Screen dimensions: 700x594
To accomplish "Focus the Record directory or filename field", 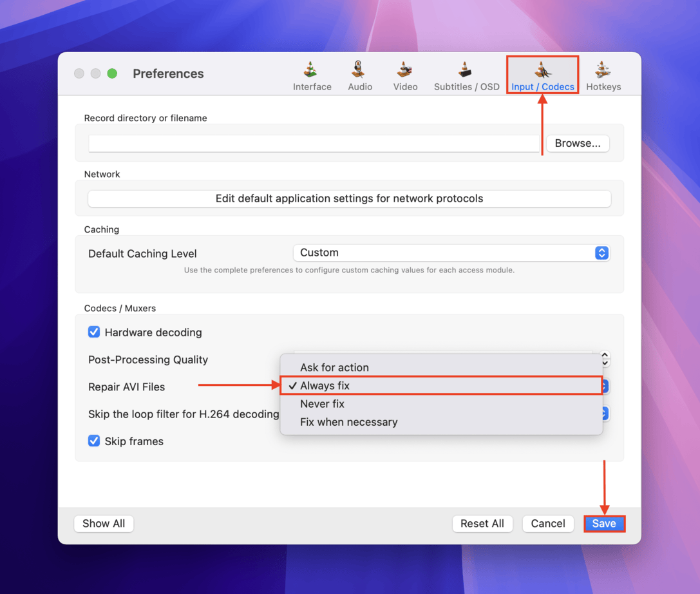I will pyautogui.click(x=314, y=144).
